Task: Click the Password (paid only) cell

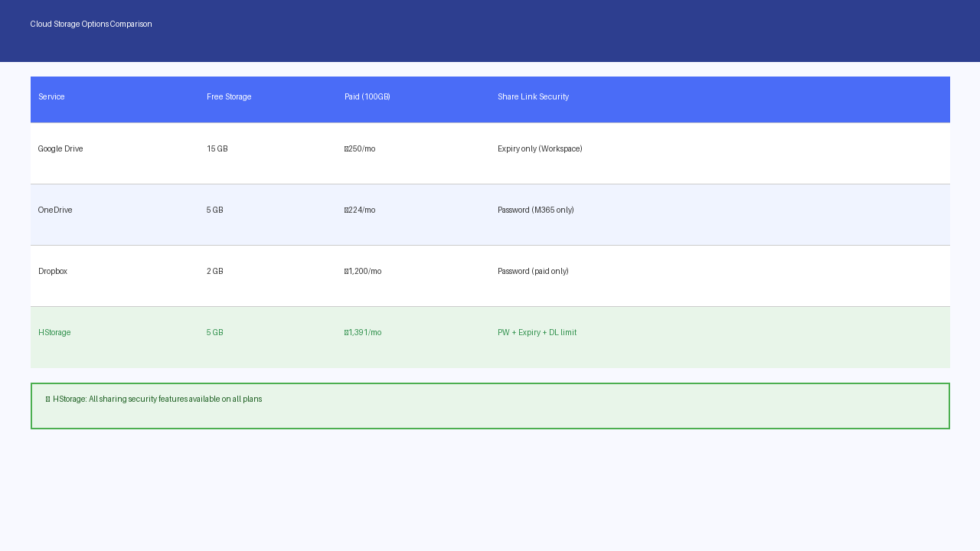Action: tap(533, 272)
